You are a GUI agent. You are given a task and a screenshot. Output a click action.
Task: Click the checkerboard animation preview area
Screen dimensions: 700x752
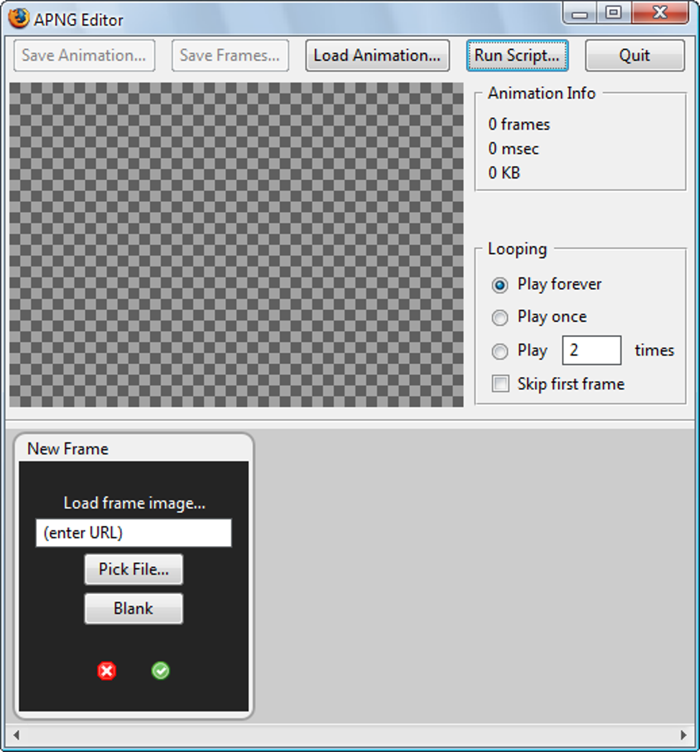coord(237,244)
